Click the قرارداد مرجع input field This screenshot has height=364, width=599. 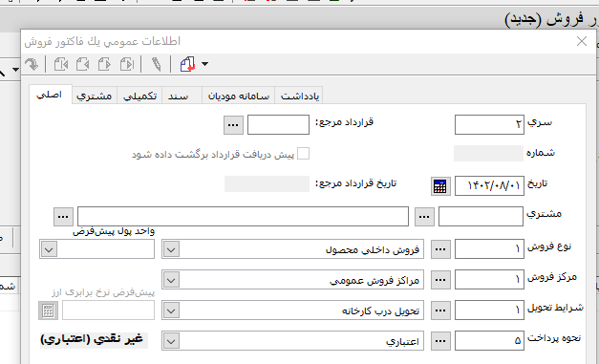click(279, 125)
